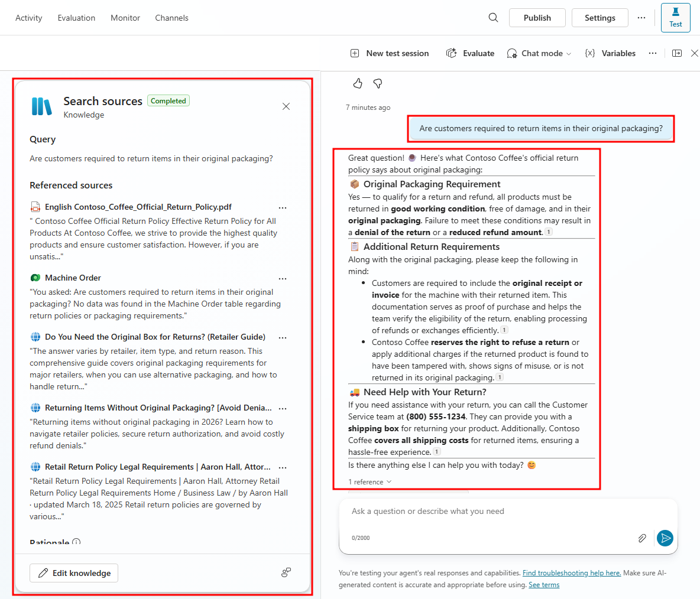Click globe icon beside Returning Items source
700x599 pixels.
point(35,408)
